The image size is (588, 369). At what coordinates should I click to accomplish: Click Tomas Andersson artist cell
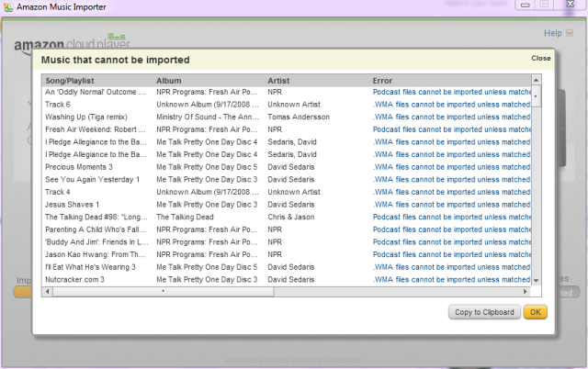(299, 117)
